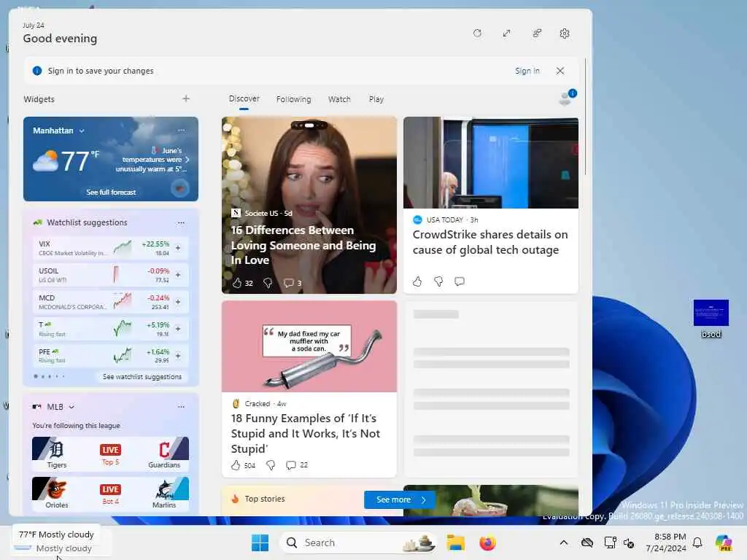
Task: Dislike the Cracked funny examples article
Action: [x=271, y=465]
